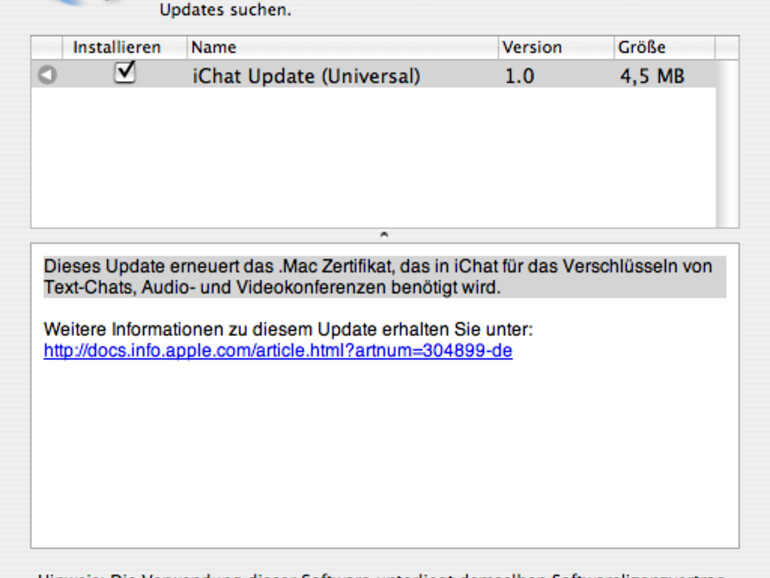Viewport: 770px width, 578px height.
Task: Click the highlighted description paragraph about .Mac Zertifikat
Action: 385,276
